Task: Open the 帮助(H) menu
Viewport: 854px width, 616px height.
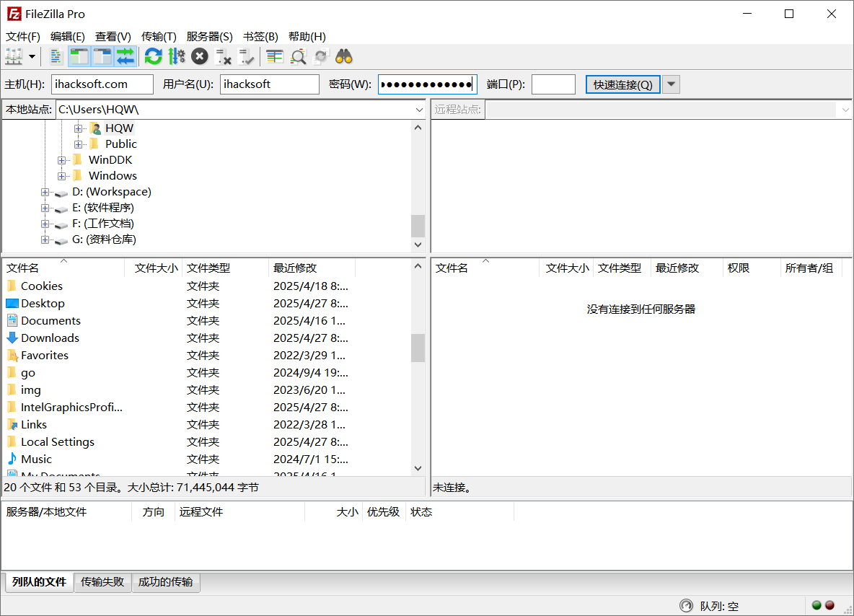Action: click(x=307, y=37)
